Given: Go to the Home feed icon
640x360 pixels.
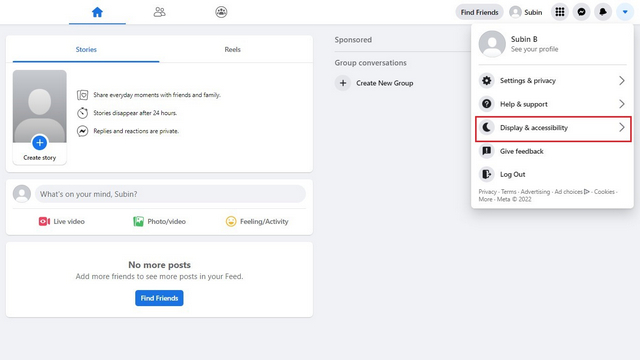Looking at the screenshot, I should coord(97,12).
